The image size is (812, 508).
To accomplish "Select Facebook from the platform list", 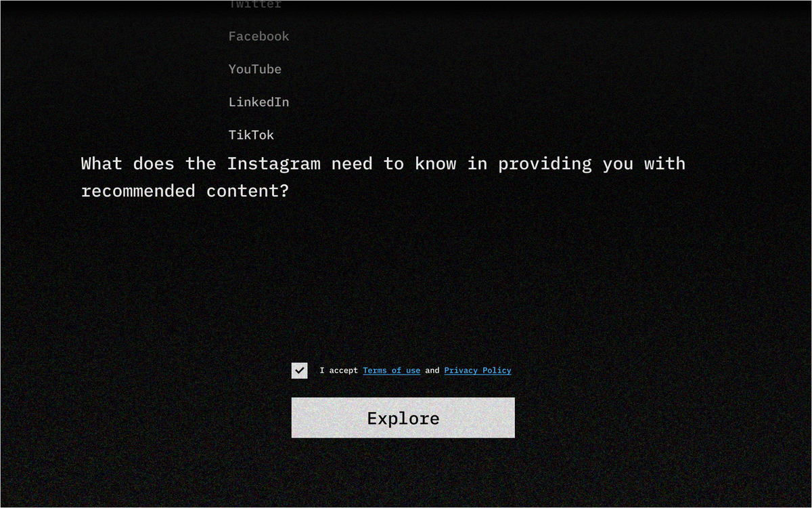I will (258, 37).
